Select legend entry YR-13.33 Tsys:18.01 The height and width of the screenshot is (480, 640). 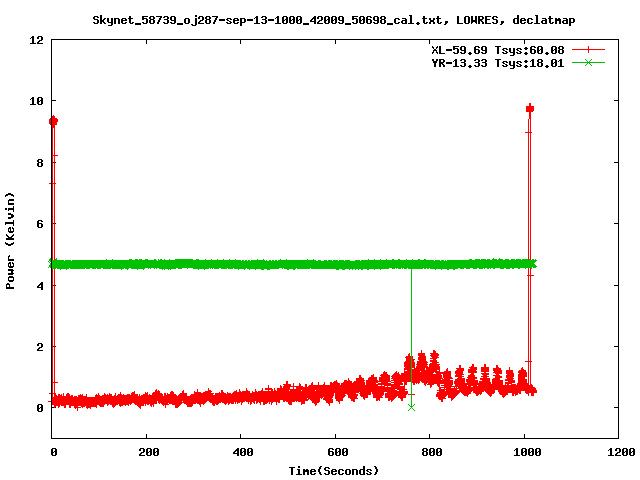click(x=498, y=63)
